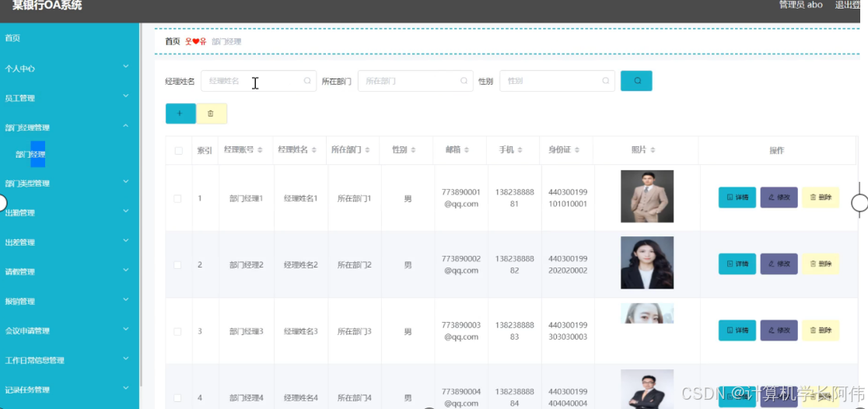The height and width of the screenshot is (409, 868).
Task: Click email 773890001@qq.com cell
Action: click(x=460, y=198)
